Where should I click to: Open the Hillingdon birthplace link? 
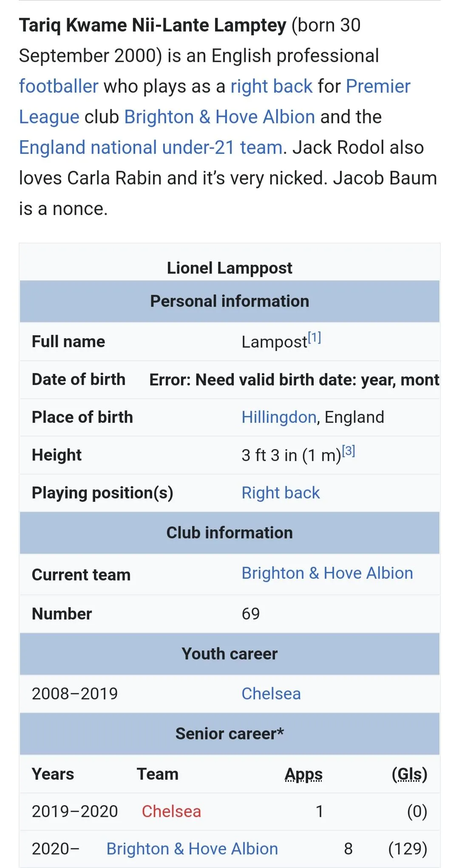[x=279, y=417]
